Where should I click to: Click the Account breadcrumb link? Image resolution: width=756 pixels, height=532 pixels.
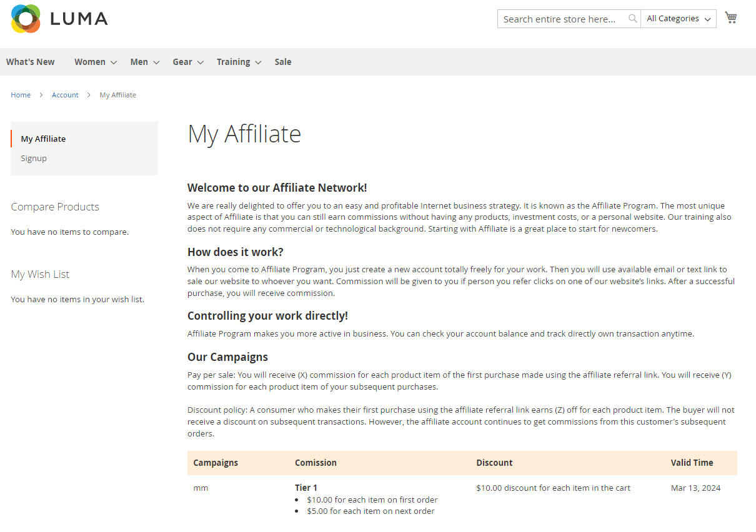(65, 95)
